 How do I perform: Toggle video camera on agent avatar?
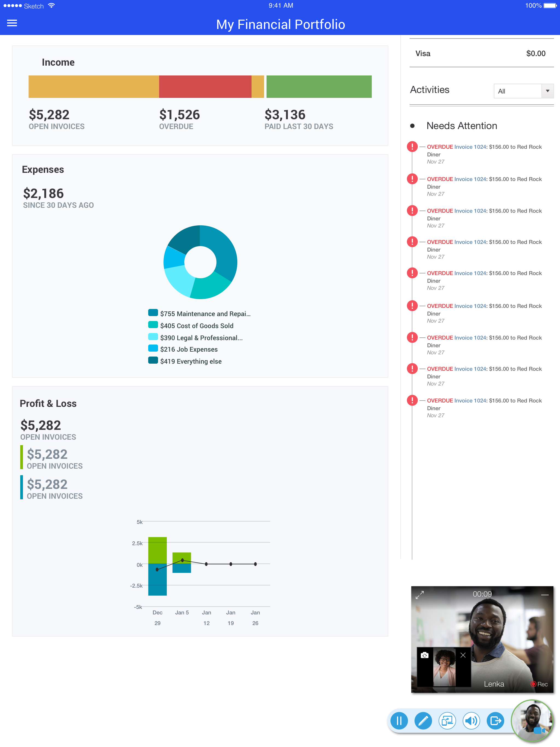[x=539, y=730]
